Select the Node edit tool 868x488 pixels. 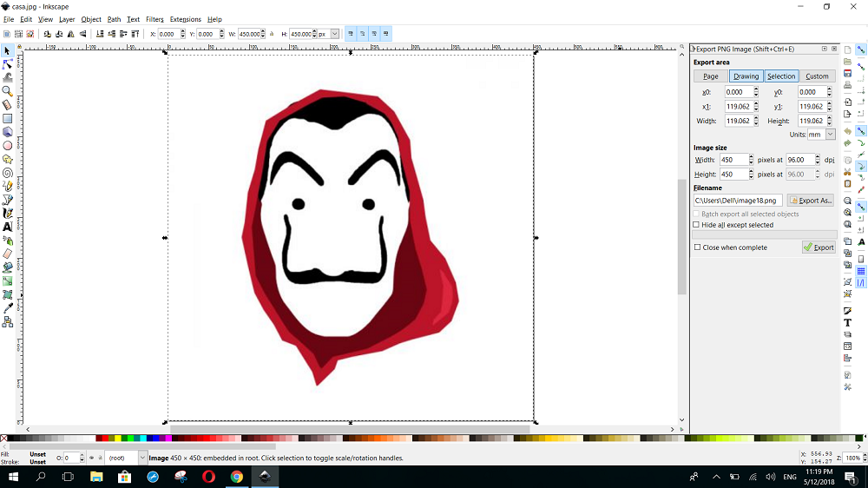click(7, 64)
